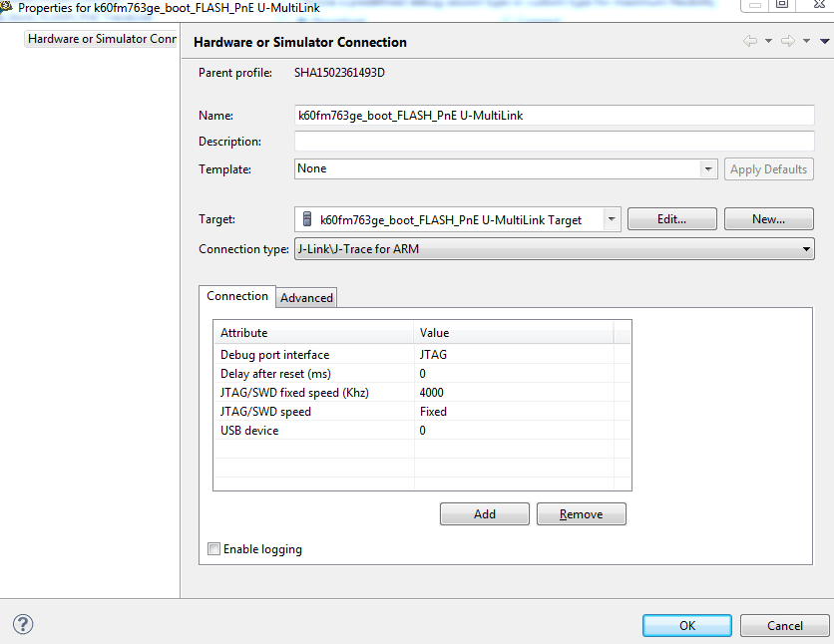Open the back history dropdown arrow
Image resolution: width=834 pixels, height=644 pixels.
768,41
